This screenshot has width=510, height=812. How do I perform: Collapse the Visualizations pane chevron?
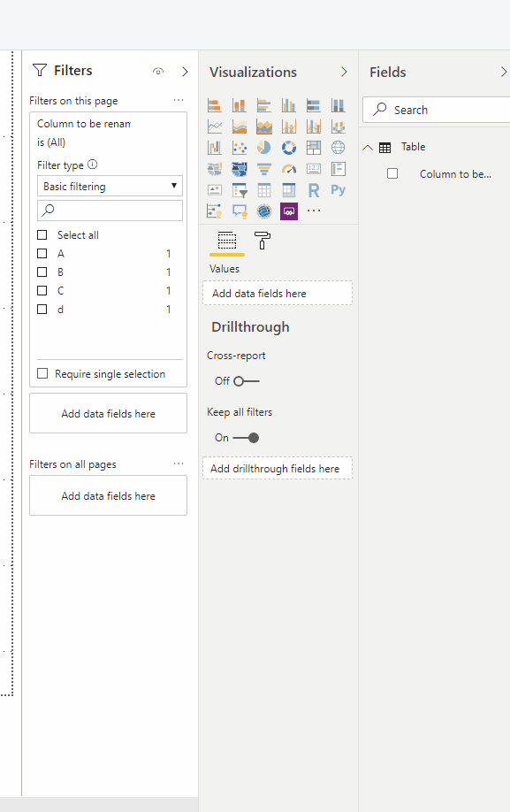(x=344, y=72)
